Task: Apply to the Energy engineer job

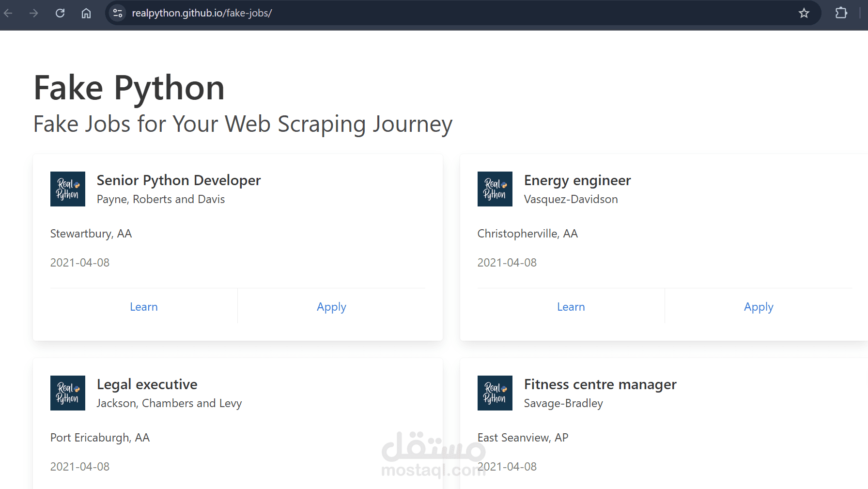Action: tap(759, 307)
